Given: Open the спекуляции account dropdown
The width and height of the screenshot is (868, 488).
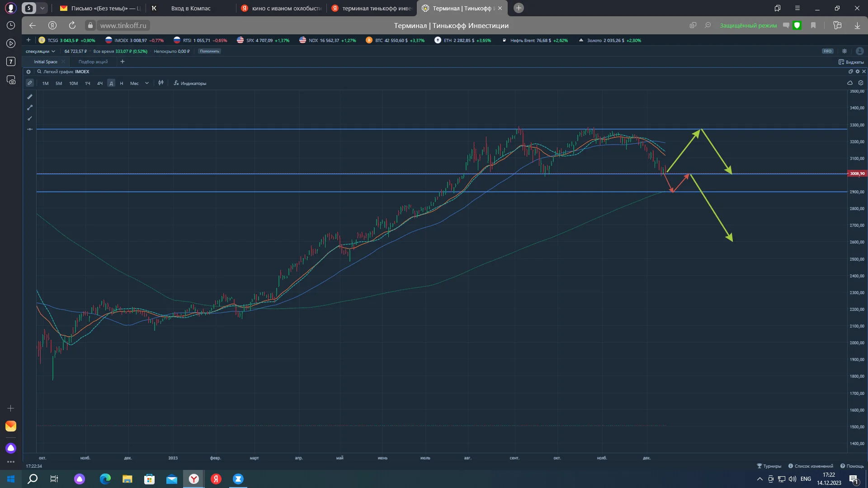Looking at the screenshot, I should pos(40,52).
